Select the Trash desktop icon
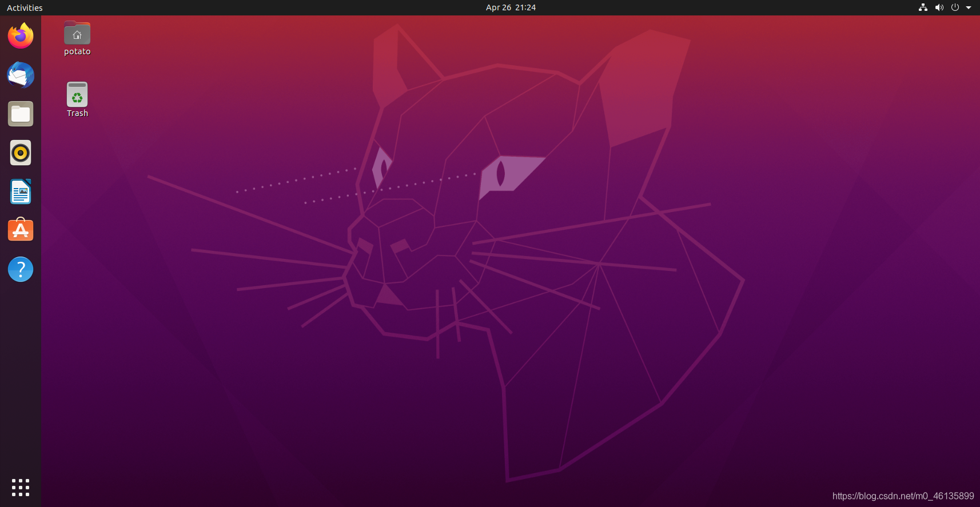Screen dimensions: 980x507 [77, 94]
